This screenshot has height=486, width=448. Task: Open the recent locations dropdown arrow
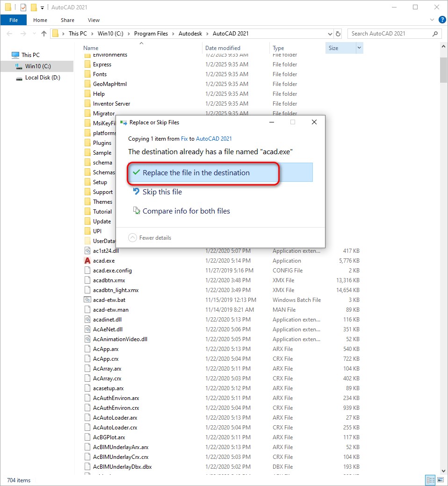(x=34, y=34)
